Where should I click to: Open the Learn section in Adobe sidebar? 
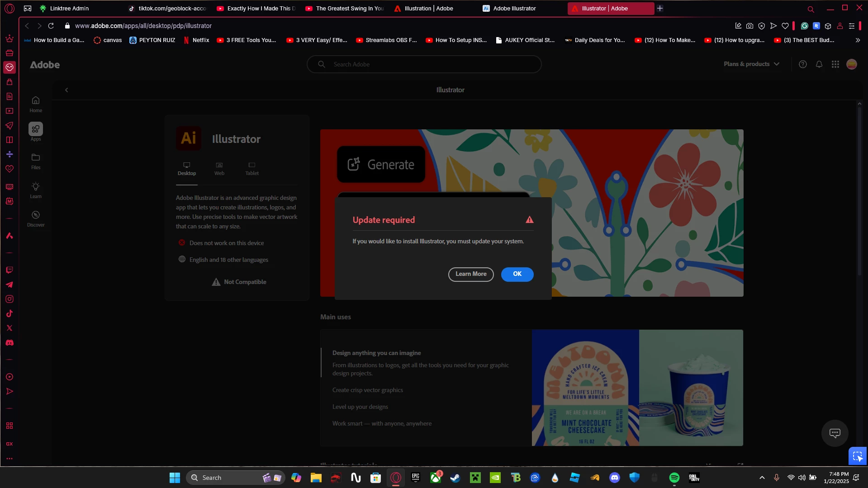[x=36, y=190]
